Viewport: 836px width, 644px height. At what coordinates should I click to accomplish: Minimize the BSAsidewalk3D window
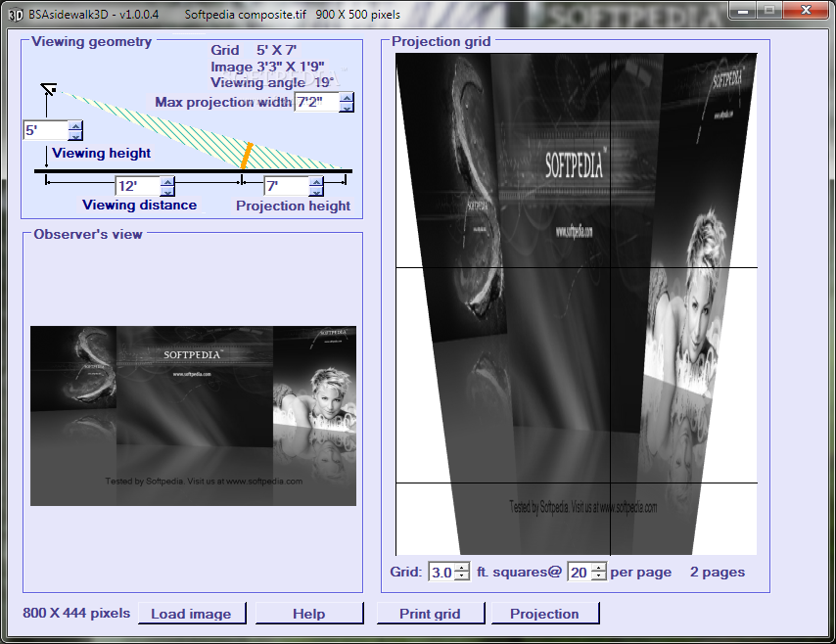pyautogui.click(x=743, y=10)
